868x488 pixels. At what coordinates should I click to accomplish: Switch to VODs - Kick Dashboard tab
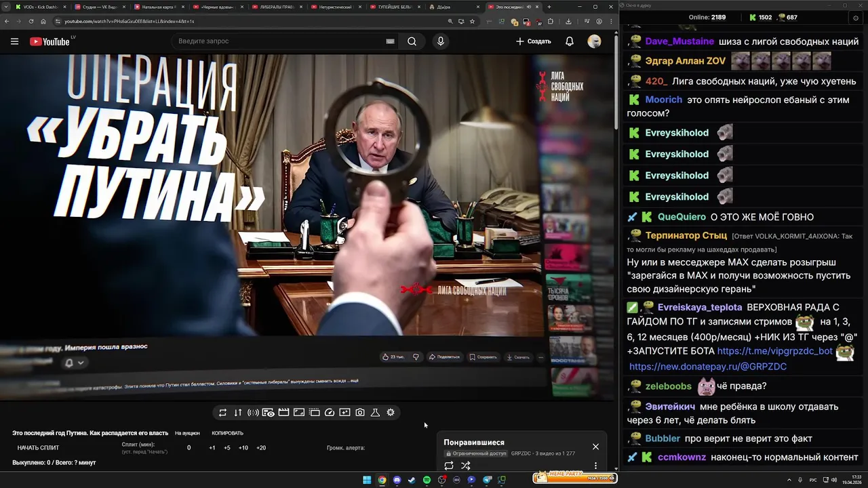point(39,7)
